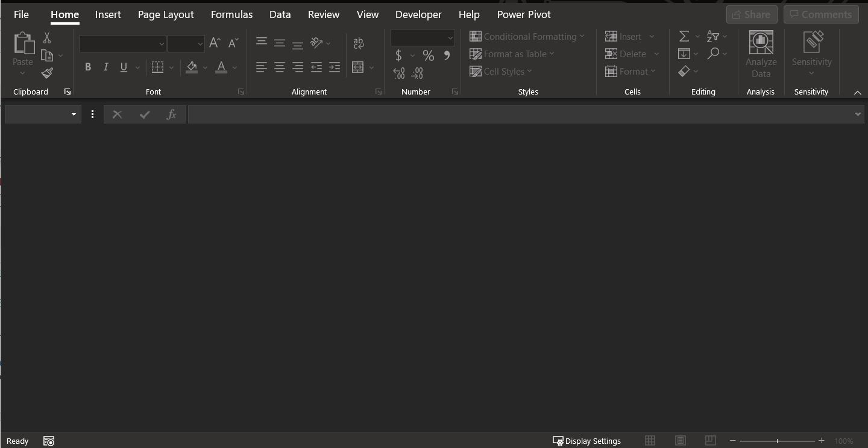Decrease font size with smaller A icon
Image resolution: width=868 pixels, height=448 pixels.
click(x=233, y=42)
